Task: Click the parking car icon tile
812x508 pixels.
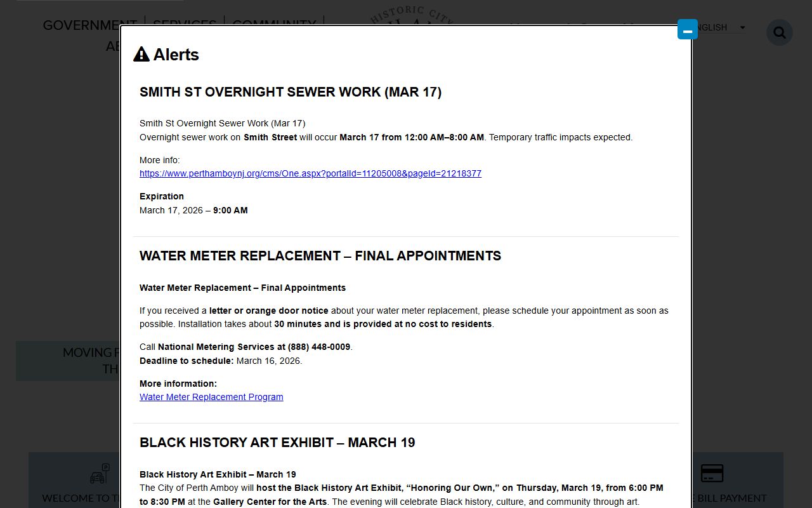Action: click(x=100, y=474)
